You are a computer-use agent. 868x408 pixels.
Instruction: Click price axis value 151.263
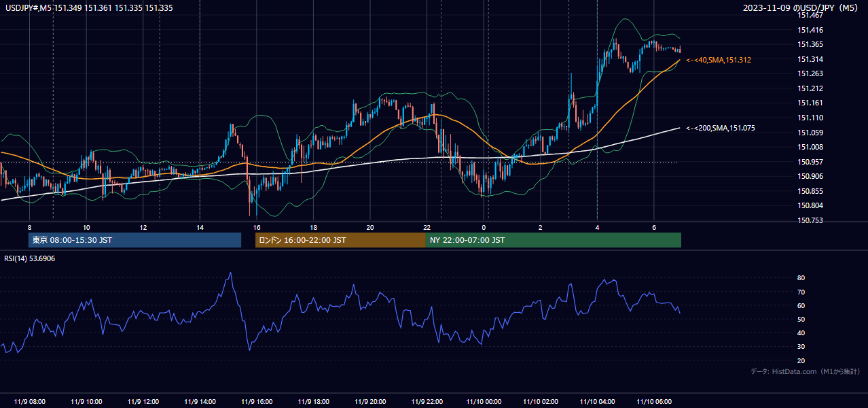coord(810,73)
